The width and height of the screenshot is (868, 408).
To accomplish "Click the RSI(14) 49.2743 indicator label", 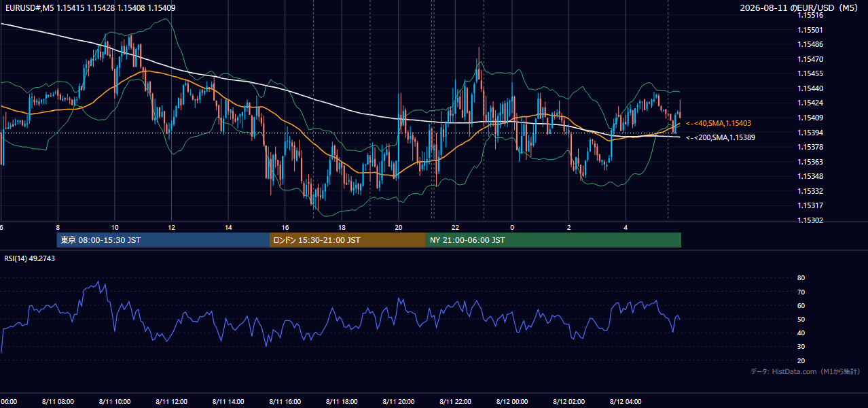I will tap(29, 258).
